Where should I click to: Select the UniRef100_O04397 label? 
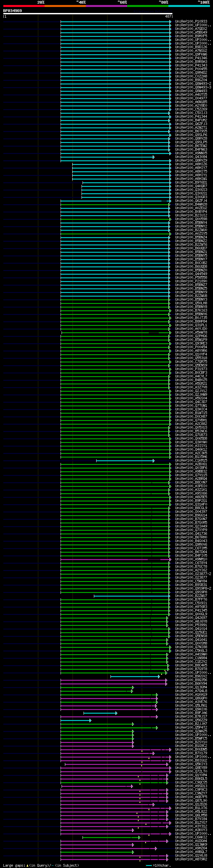191,511
